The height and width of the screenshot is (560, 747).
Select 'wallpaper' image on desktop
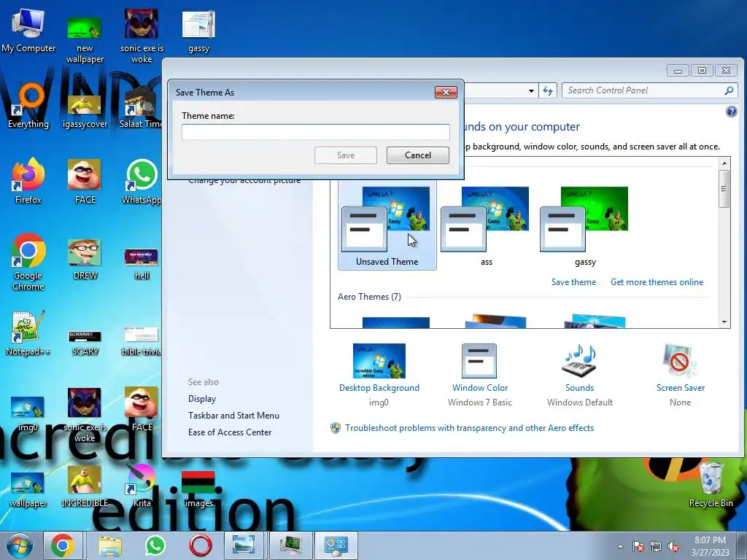pyautogui.click(x=28, y=490)
